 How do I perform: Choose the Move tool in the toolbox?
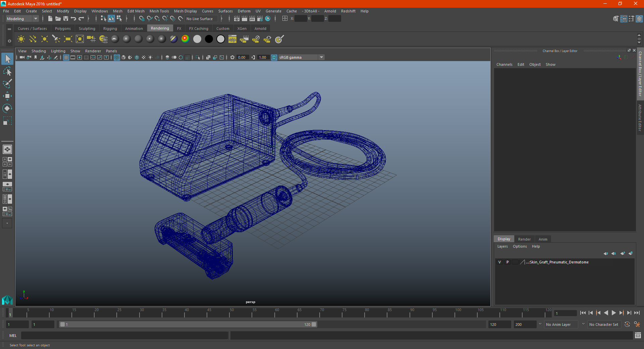(7, 96)
